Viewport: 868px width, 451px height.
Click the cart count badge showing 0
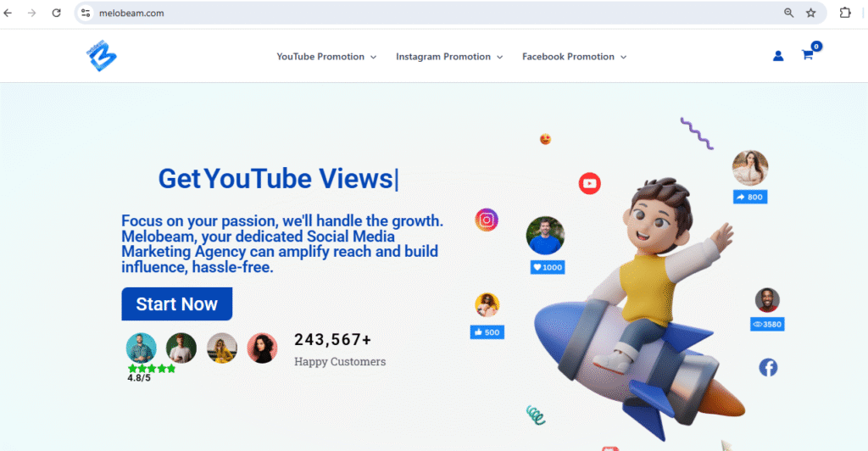point(816,47)
